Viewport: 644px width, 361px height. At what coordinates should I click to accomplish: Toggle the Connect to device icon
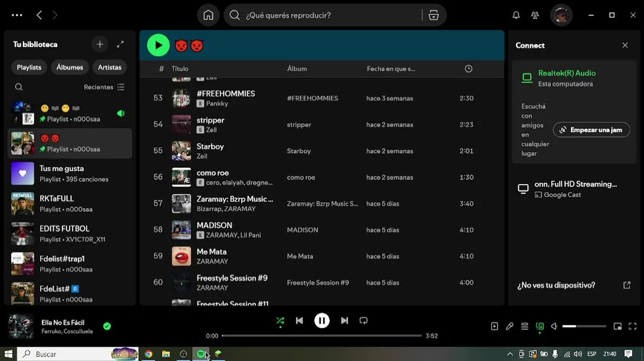[x=540, y=326]
